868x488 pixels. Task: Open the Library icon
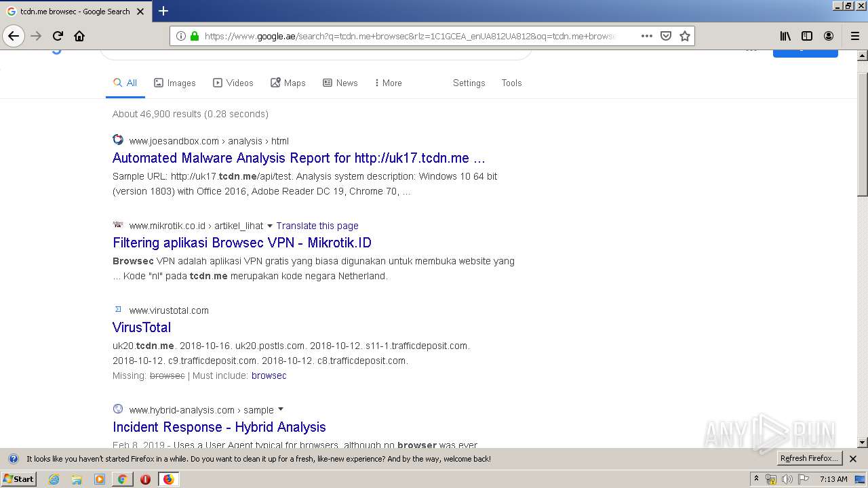[x=785, y=36]
